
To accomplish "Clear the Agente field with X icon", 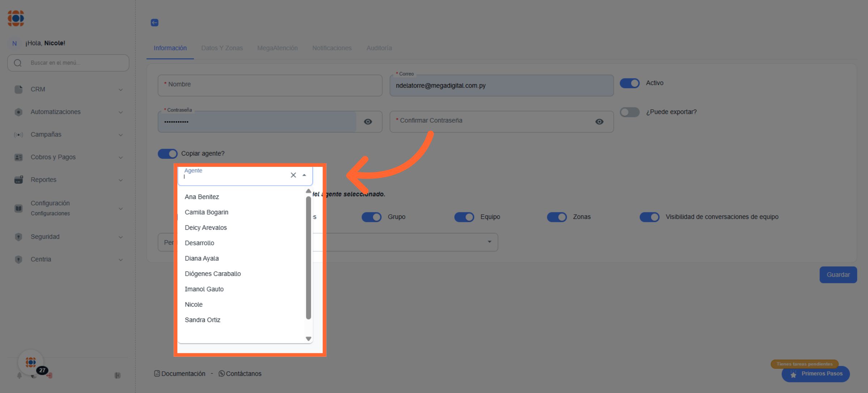I will pos(293,175).
